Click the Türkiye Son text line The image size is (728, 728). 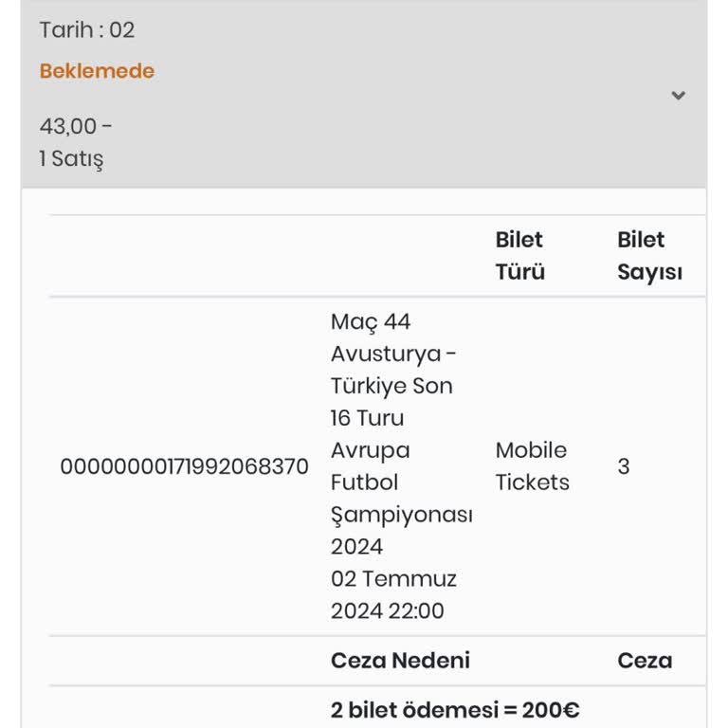pyautogui.click(x=391, y=386)
